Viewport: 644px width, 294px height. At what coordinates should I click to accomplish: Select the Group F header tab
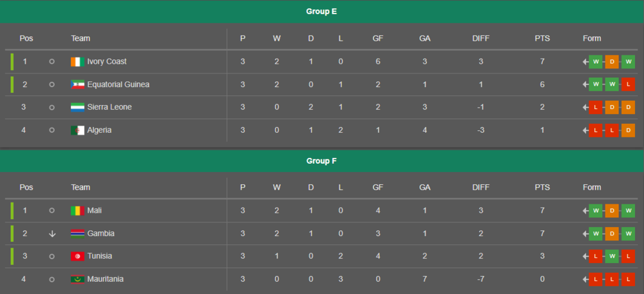pos(321,161)
